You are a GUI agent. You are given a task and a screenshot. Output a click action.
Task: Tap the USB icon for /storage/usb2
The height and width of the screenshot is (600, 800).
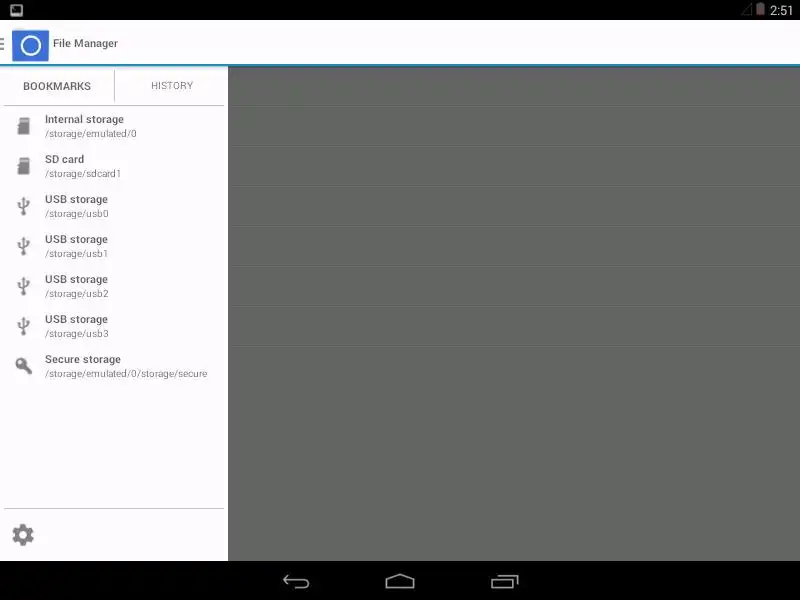point(23,286)
